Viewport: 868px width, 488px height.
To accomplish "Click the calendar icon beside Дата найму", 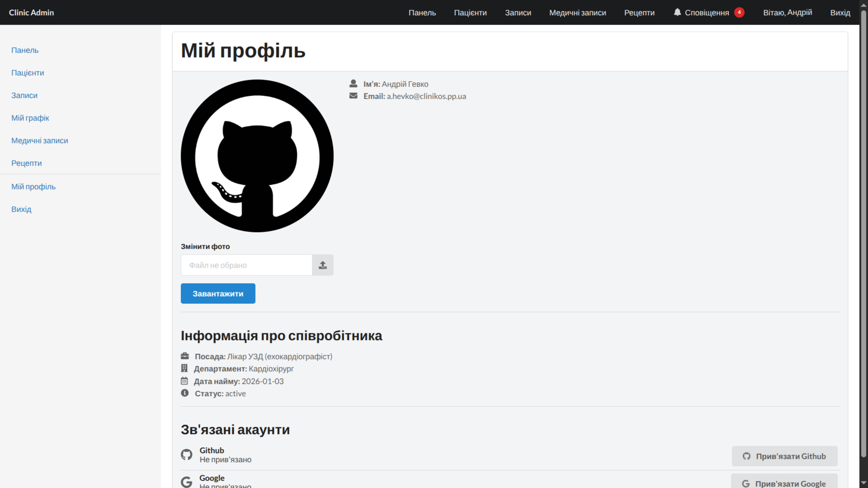I will 184,381.
